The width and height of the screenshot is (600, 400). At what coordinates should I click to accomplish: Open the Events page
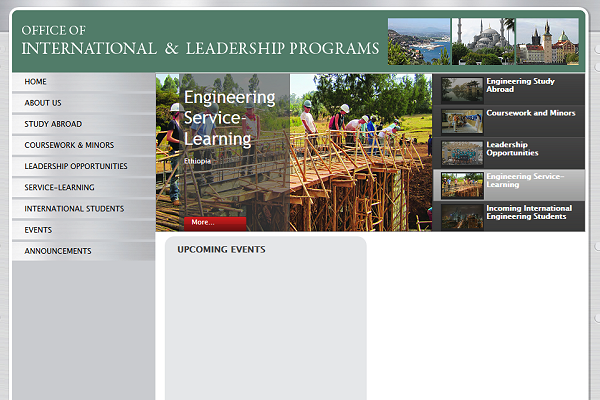(x=83, y=230)
